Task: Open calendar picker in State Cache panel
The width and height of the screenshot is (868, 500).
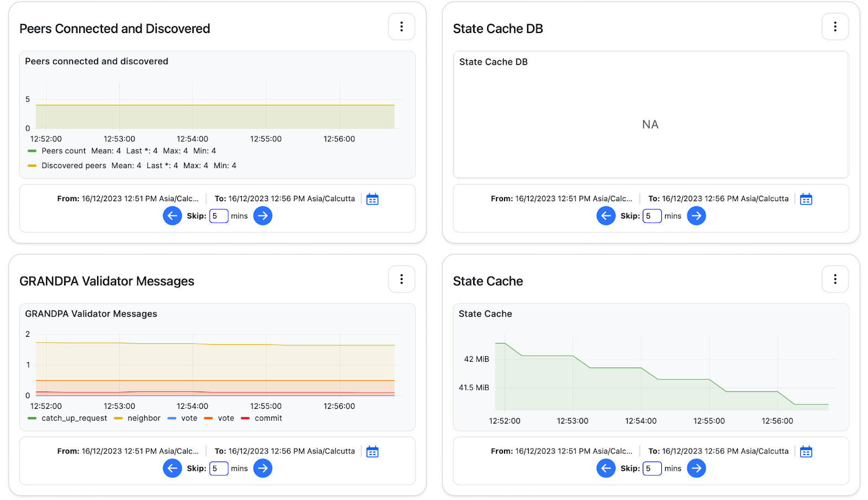Action: coord(806,452)
